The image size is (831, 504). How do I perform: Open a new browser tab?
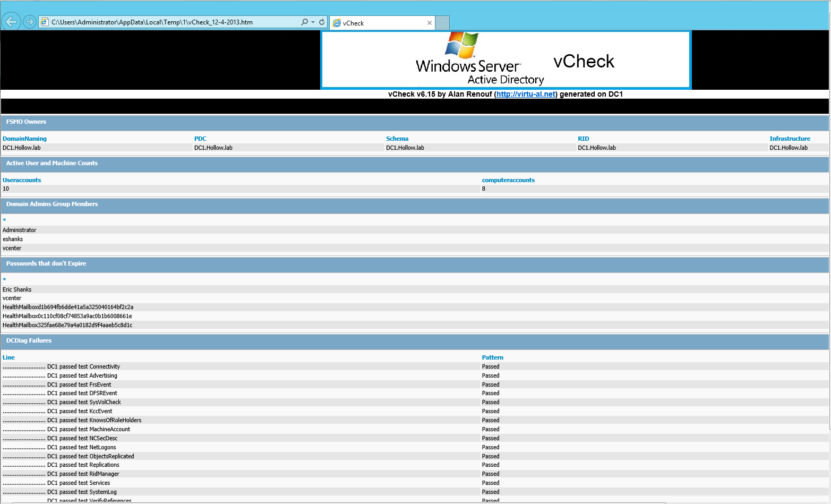click(x=443, y=23)
